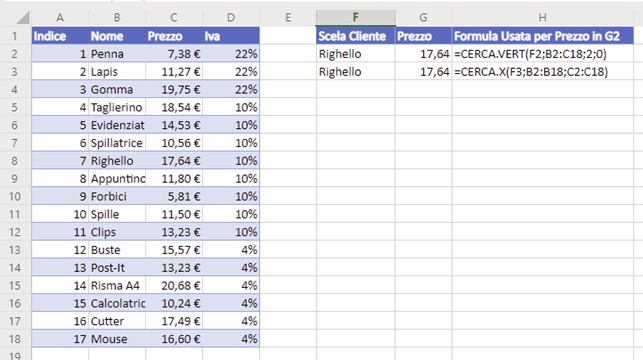Select column E header
This screenshot has height=360, width=643.
(288, 17)
